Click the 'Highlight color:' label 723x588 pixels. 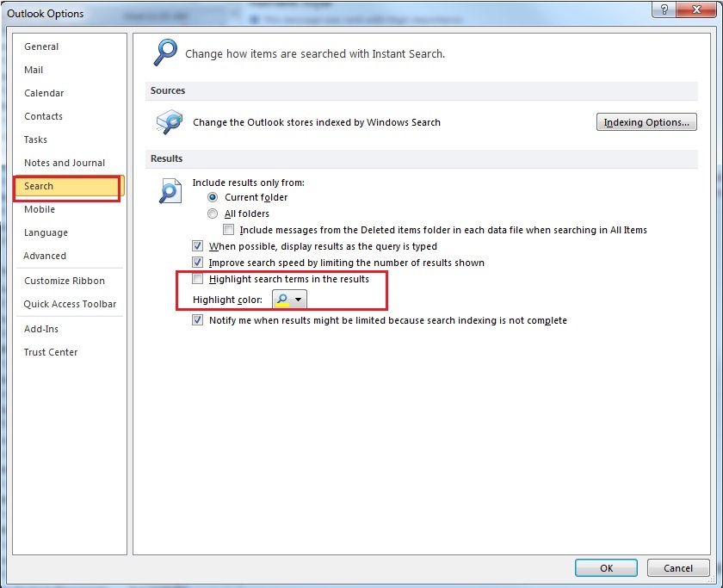coord(227,300)
